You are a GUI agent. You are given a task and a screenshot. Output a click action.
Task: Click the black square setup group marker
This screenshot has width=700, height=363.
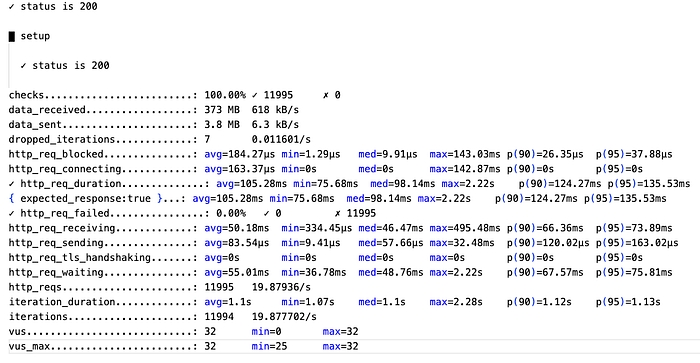(x=12, y=36)
